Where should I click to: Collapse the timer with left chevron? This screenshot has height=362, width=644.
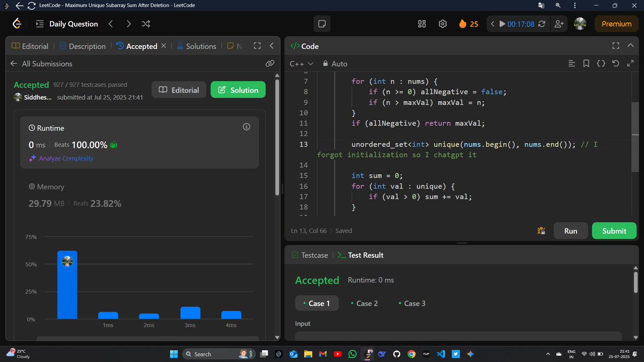point(492,24)
